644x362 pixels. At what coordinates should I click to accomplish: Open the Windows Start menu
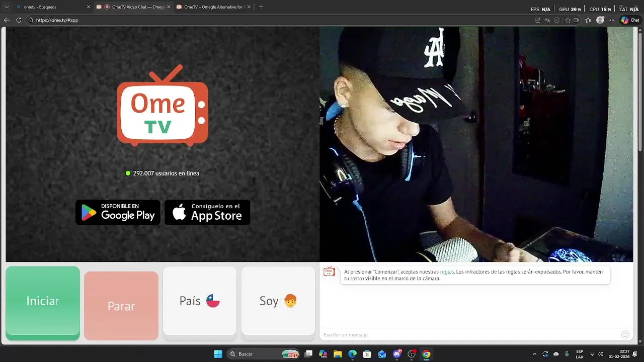pyautogui.click(x=218, y=354)
